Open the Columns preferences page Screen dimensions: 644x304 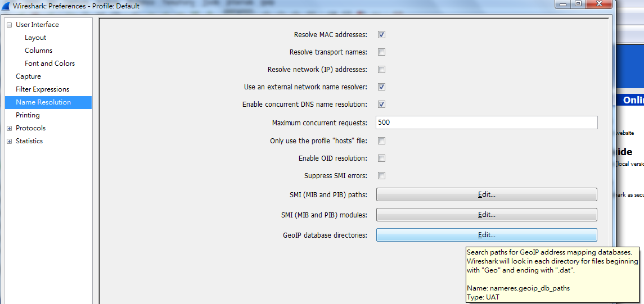coord(38,51)
